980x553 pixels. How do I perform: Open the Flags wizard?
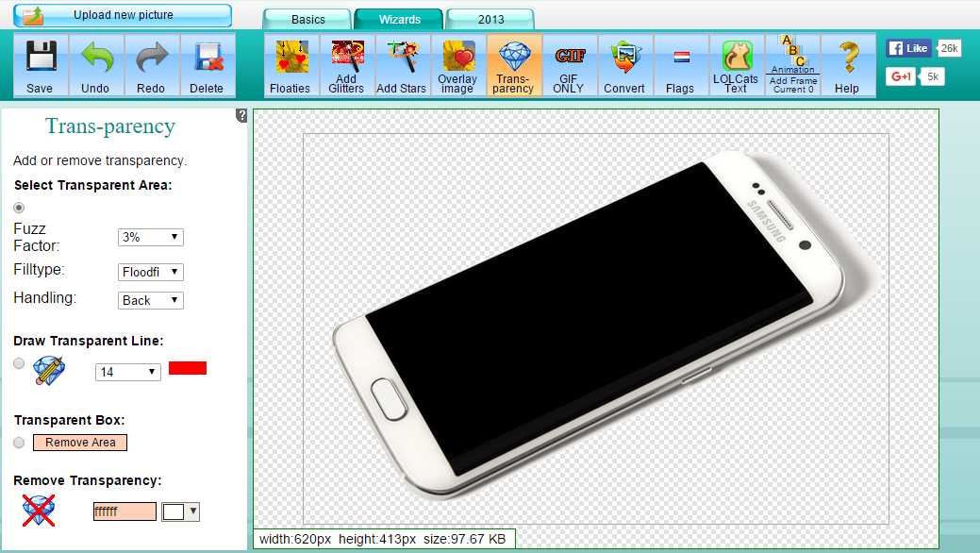680,65
